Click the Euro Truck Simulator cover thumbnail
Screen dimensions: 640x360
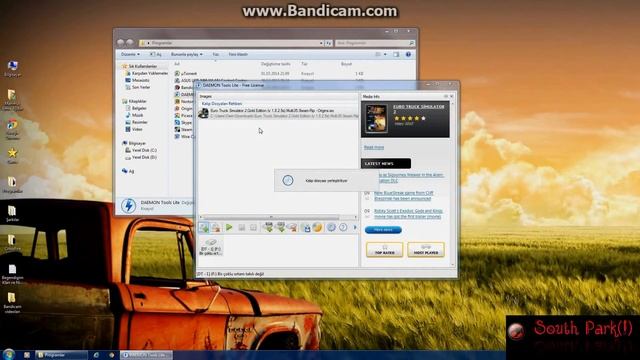(x=376, y=118)
